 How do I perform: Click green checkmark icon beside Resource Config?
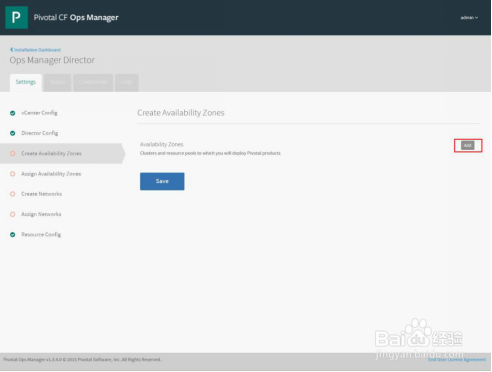(13, 235)
